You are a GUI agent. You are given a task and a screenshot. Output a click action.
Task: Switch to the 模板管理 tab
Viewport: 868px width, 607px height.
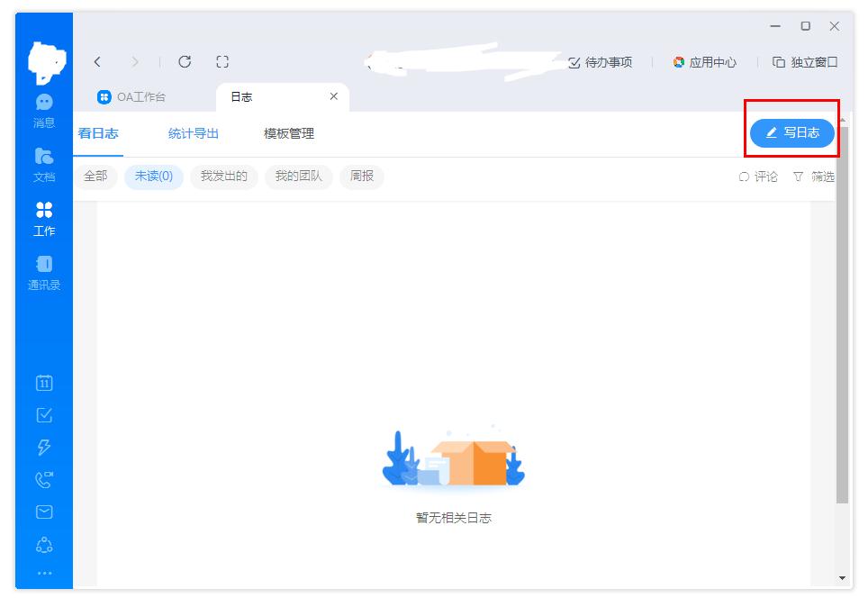[x=290, y=133]
